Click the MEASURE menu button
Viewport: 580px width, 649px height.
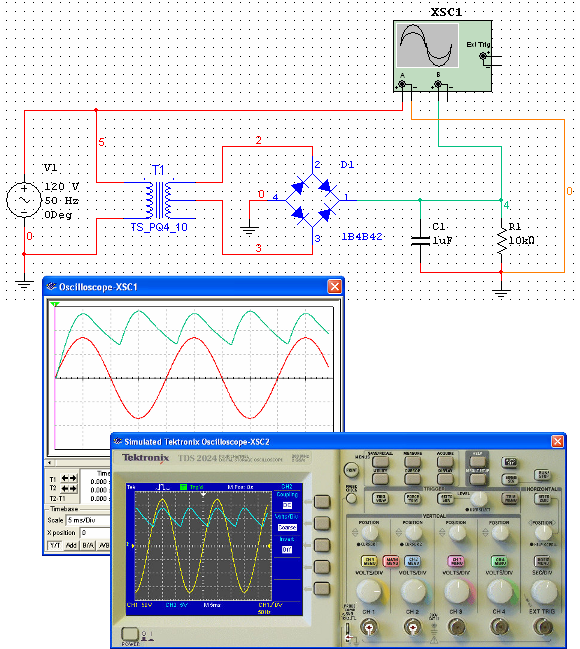[x=413, y=462]
